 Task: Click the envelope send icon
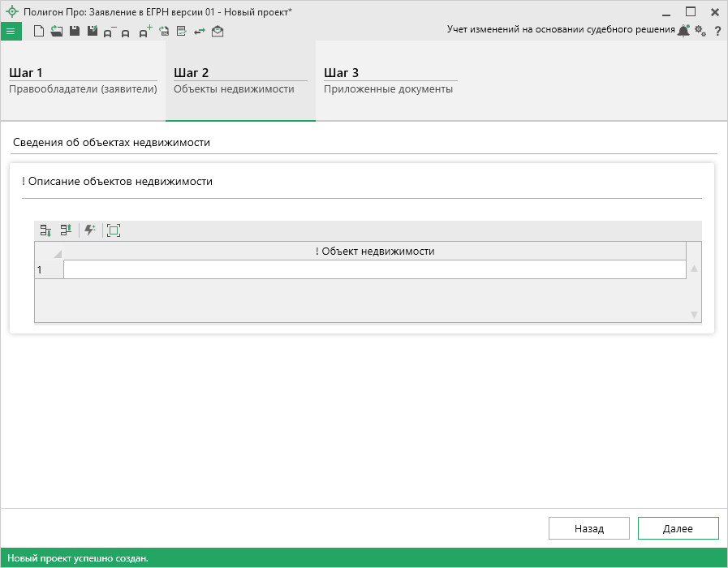tap(218, 32)
